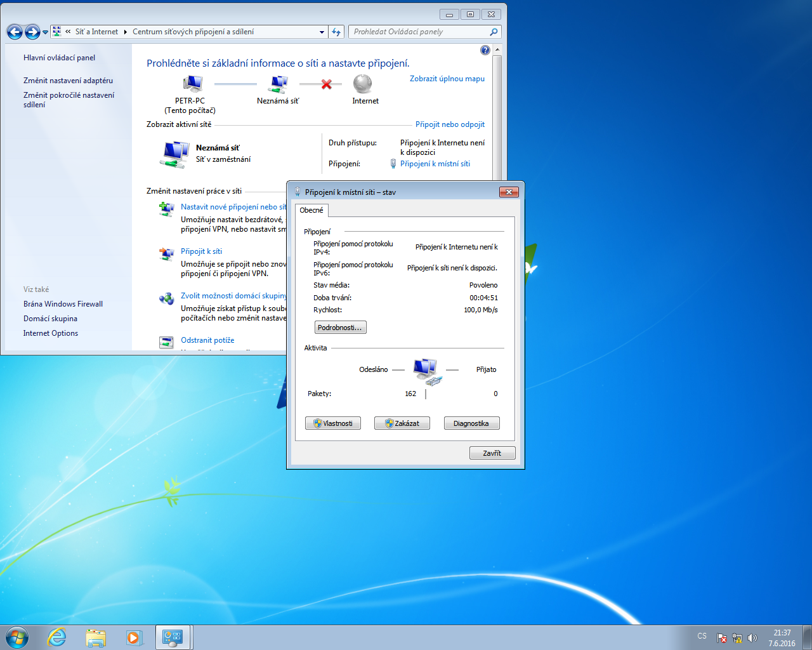
Task: Open the help question mark icon
Action: 485,50
